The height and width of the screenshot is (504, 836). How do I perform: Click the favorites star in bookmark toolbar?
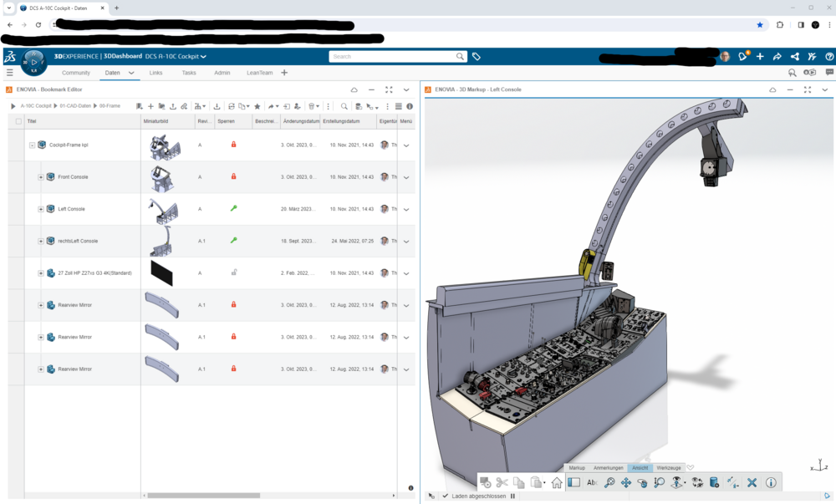coord(257,106)
